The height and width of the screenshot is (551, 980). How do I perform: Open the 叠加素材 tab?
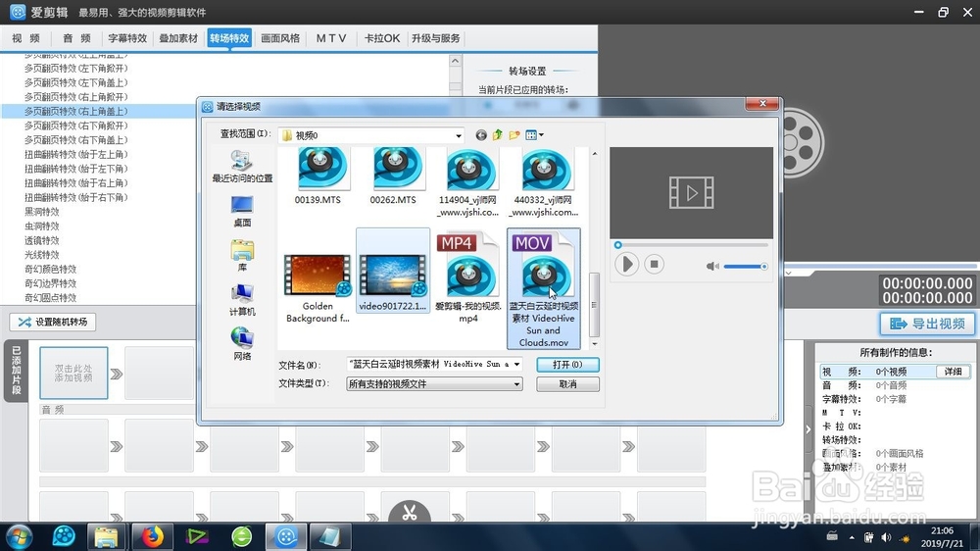[x=178, y=38]
